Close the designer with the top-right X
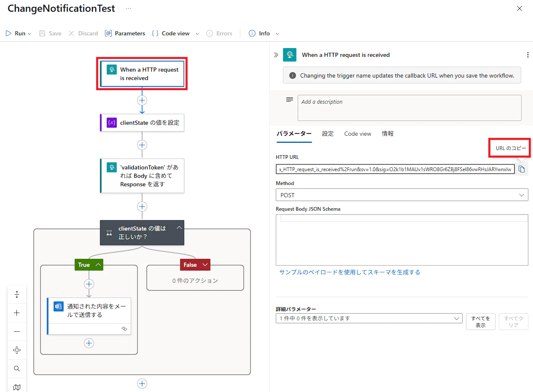 point(520,8)
